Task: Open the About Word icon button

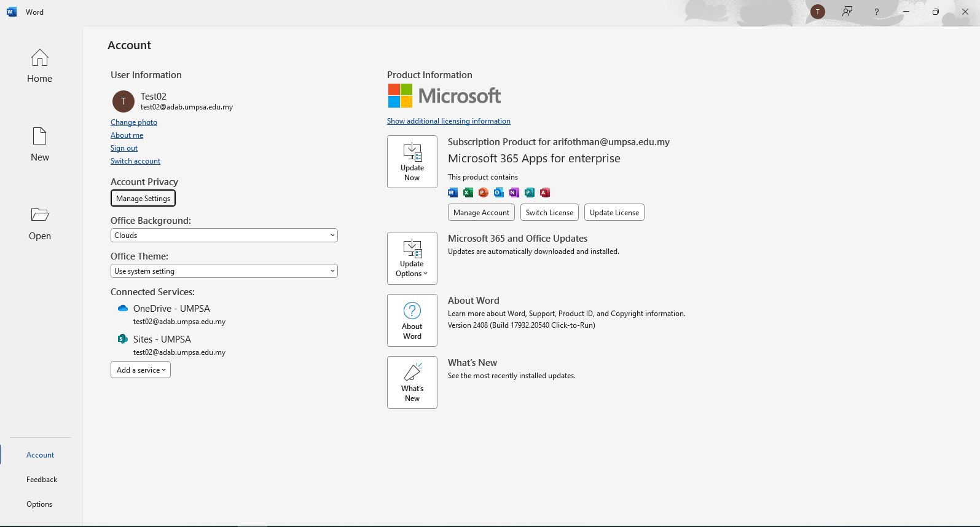Action: 412,320
